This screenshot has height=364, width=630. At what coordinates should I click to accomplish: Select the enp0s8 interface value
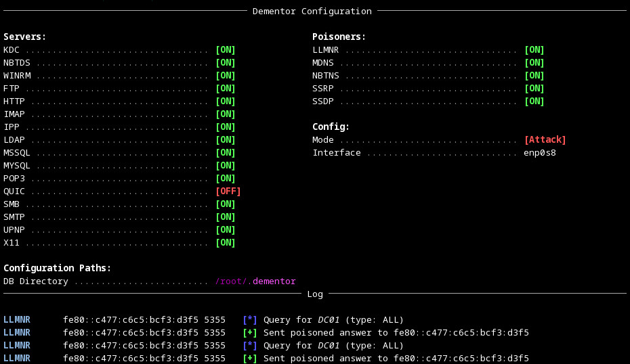click(540, 153)
